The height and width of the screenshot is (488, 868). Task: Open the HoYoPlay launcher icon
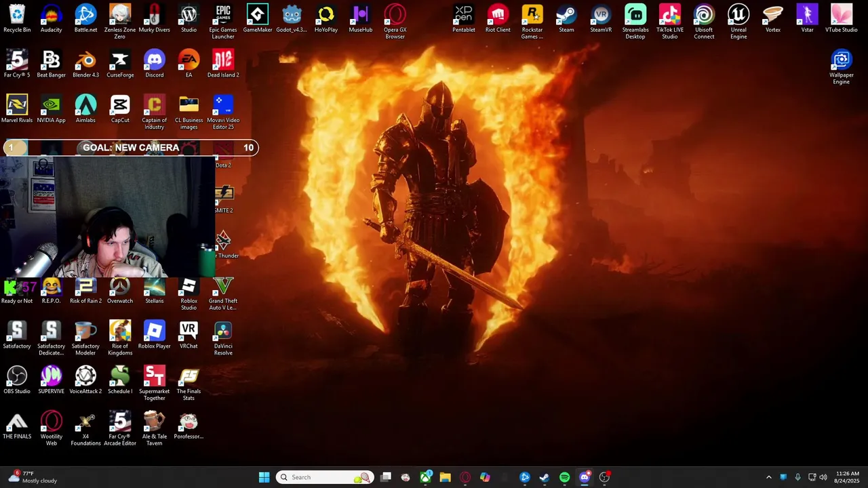(326, 19)
